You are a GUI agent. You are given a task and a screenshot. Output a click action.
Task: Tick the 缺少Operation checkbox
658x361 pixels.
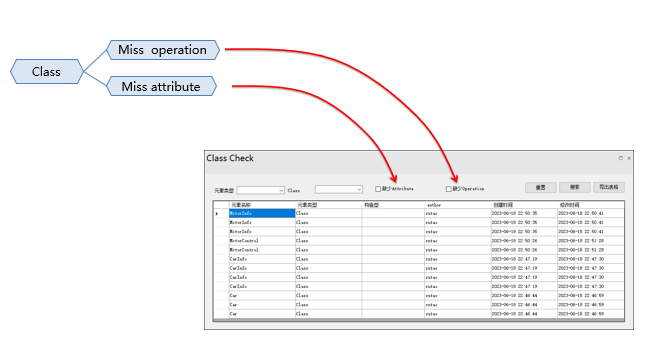449,189
